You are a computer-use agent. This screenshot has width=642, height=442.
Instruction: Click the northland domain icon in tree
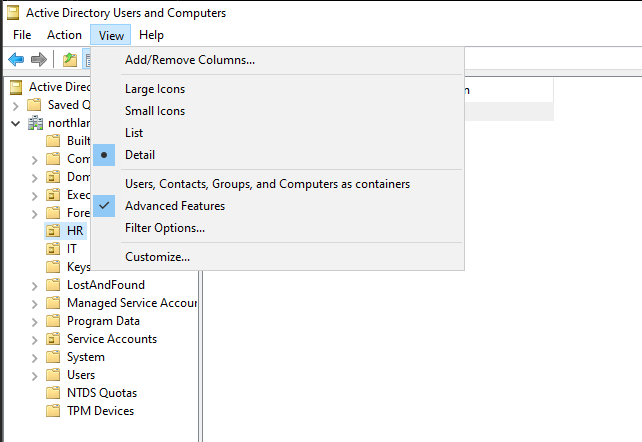click(x=36, y=123)
